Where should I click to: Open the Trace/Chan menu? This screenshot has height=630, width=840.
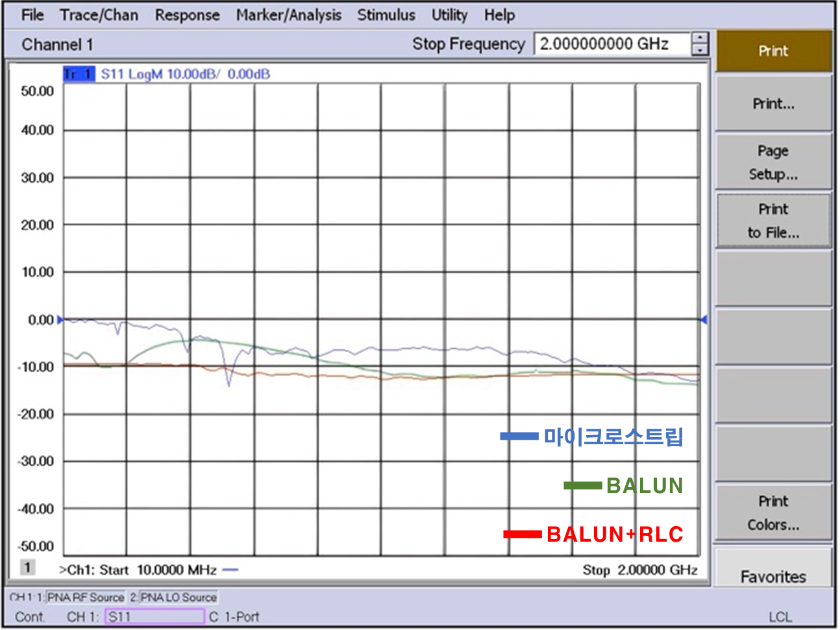(x=99, y=15)
